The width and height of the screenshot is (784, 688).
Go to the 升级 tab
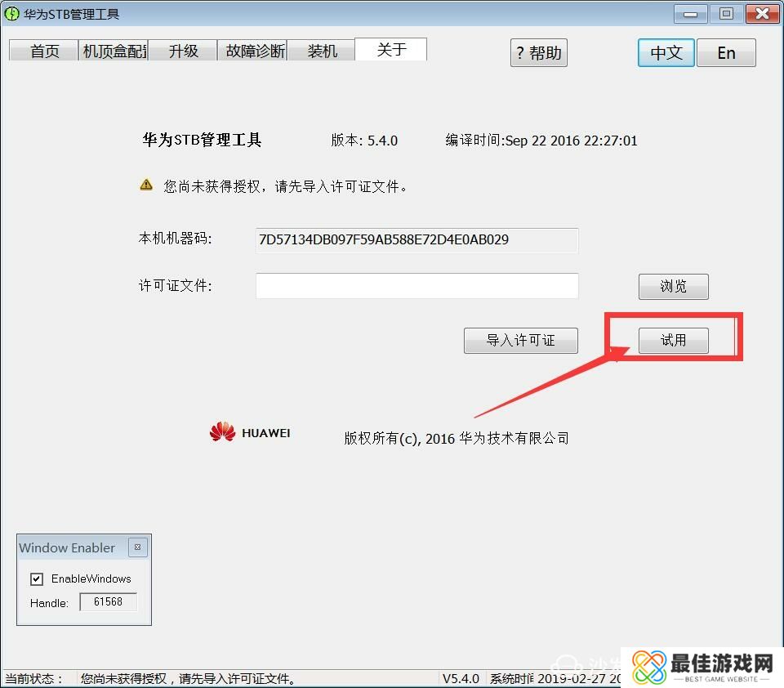(x=183, y=51)
